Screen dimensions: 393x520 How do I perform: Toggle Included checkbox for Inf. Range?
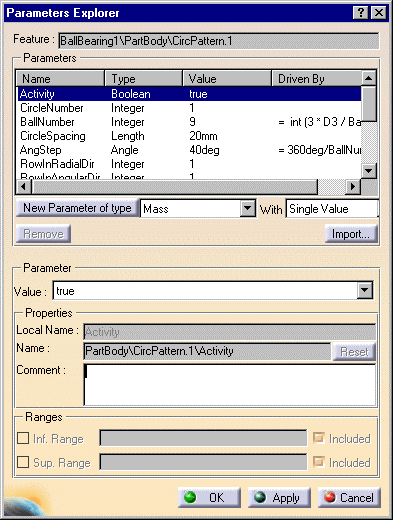coord(319,438)
